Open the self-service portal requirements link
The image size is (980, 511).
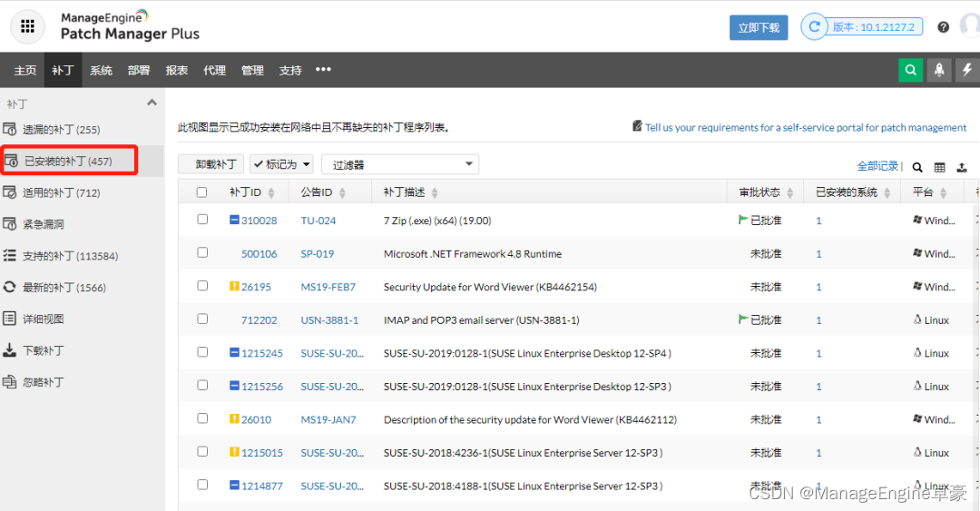tap(806, 127)
